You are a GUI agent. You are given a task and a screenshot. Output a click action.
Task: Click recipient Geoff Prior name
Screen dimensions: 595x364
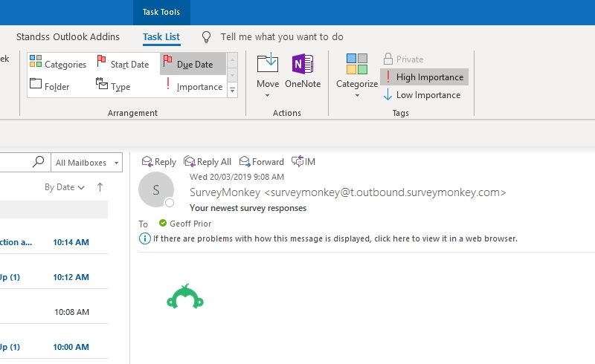coord(190,224)
